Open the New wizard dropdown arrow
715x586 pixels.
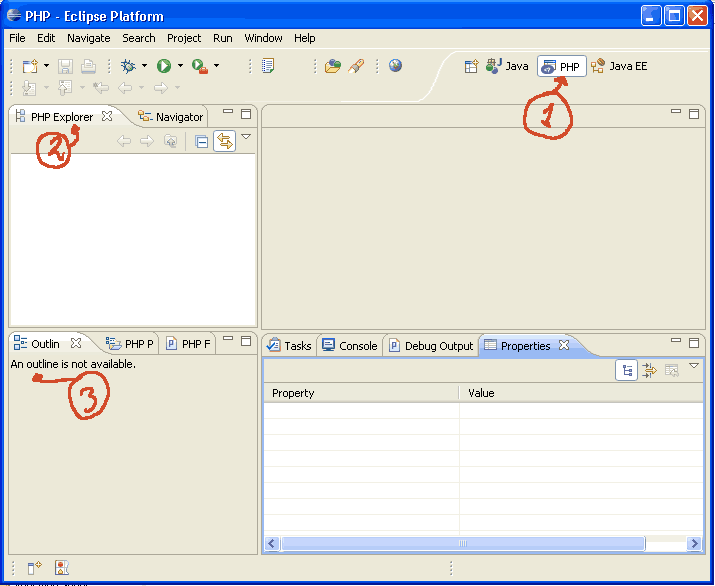pos(46,66)
